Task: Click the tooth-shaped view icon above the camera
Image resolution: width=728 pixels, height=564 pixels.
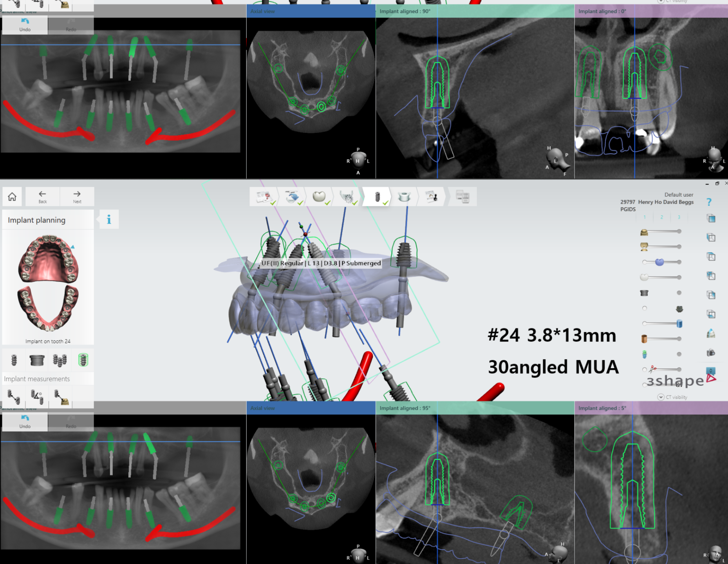Action: (x=711, y=333)
